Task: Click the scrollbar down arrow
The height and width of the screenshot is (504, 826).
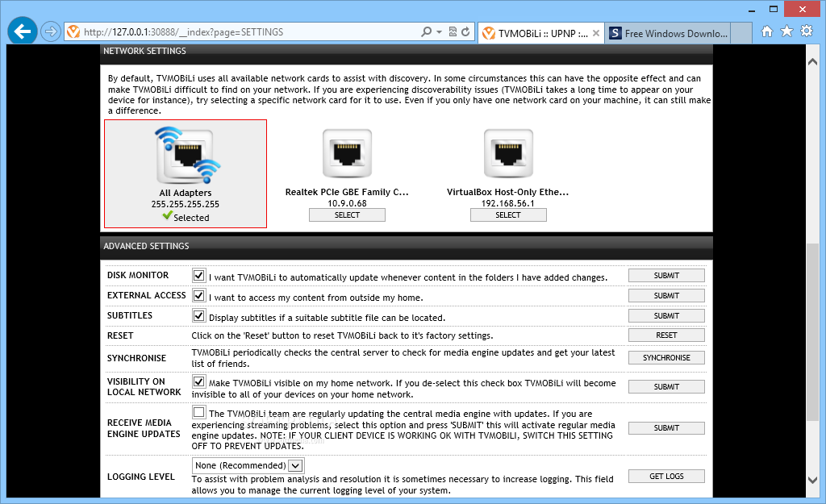Action: (813, 480)
